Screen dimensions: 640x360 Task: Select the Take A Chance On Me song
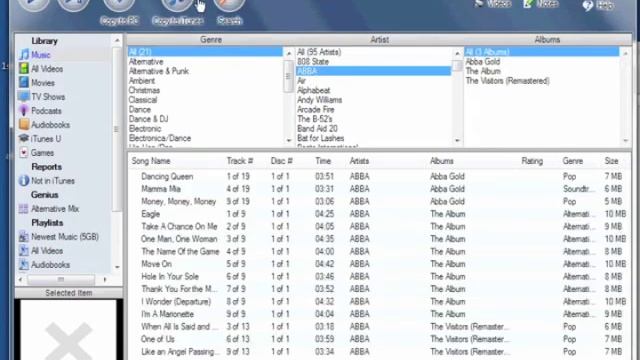(380, 227)
